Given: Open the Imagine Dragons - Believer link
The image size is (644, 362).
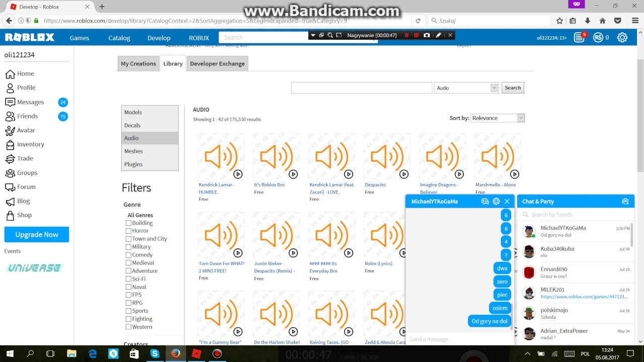Looking at the screenshot, I should (439, 188).
